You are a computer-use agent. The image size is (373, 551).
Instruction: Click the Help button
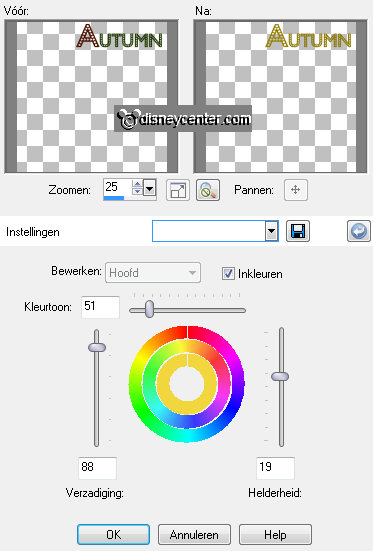275,534
